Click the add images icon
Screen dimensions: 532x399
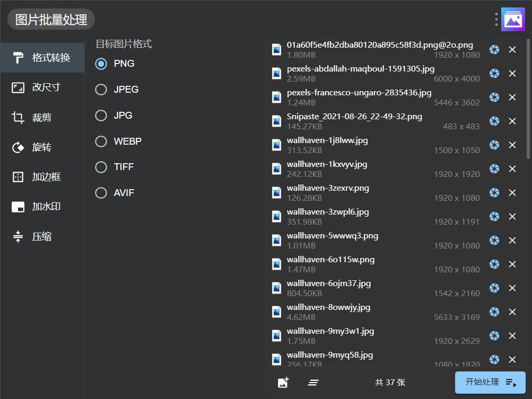[x=283, y=383]
